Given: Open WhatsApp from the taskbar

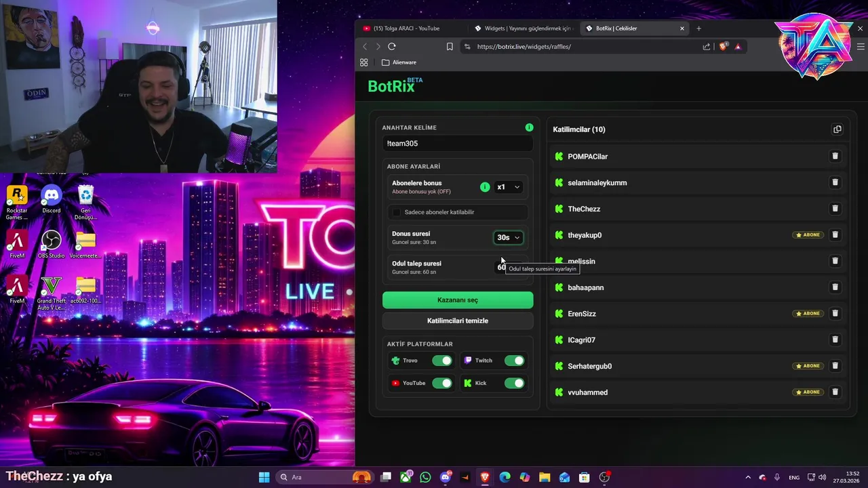Looking at the screenshot, I should pyautogui.click(x=425, y=477).
